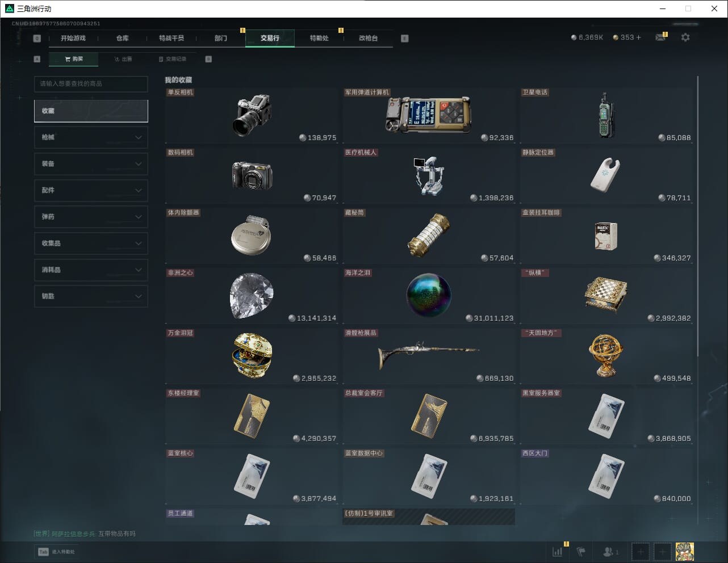Open the settings gear icon
Screen dimensions: 728x563
click(x=685, y=37)
